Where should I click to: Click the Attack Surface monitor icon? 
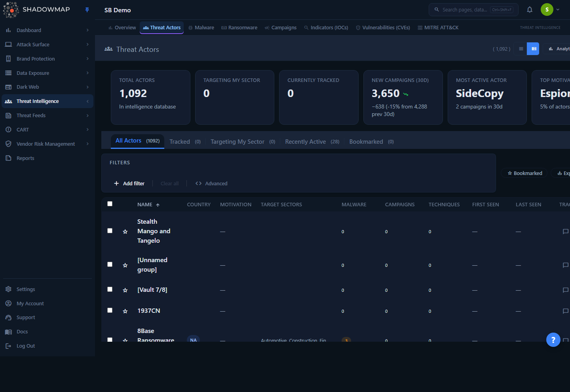[x=8, y=44]
